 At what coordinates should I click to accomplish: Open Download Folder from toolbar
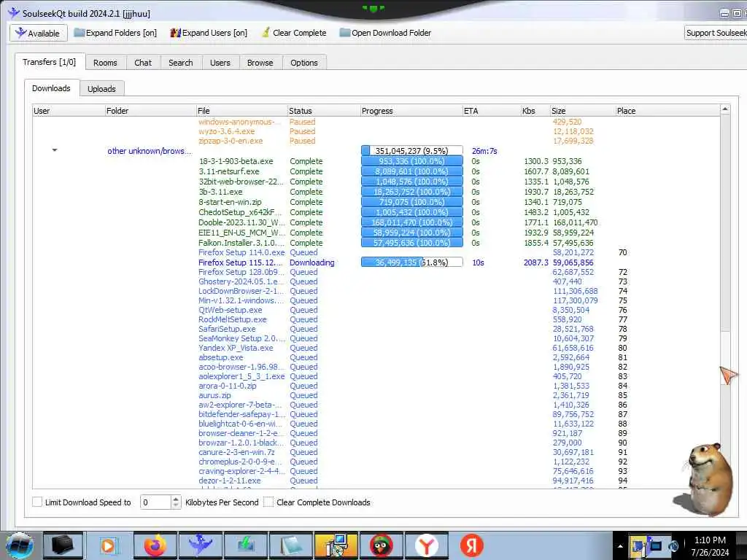tap(385, 33)
